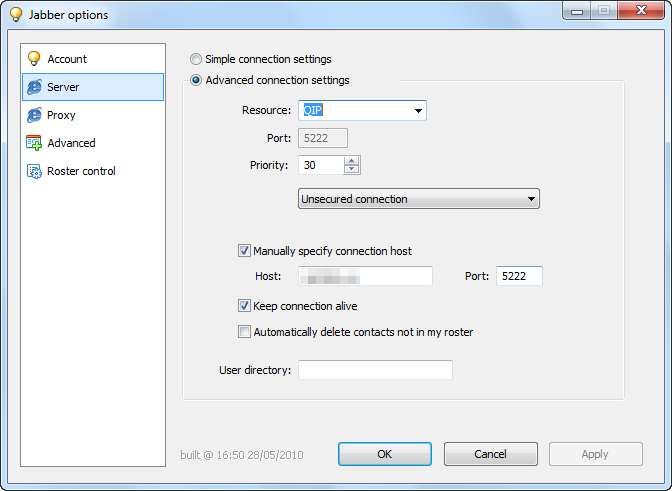Viewport: 672px width, 491px height.
Task: Decrease Priority with the down arrow
Action: click(x=351, y=170)
